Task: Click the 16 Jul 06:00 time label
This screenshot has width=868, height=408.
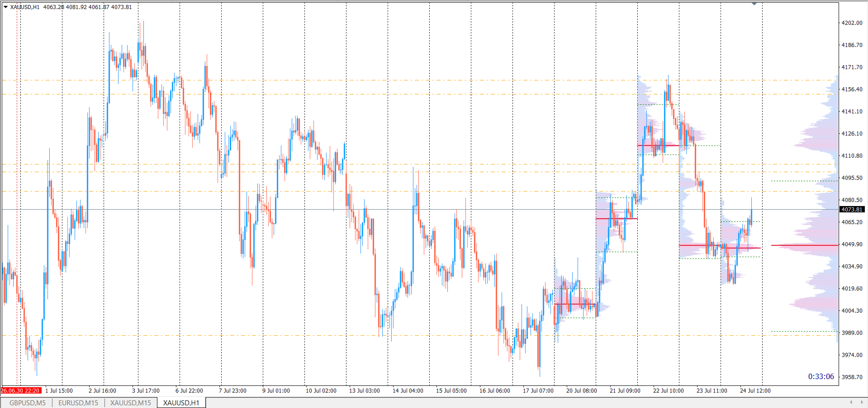Action: click(x=495, y=391)
